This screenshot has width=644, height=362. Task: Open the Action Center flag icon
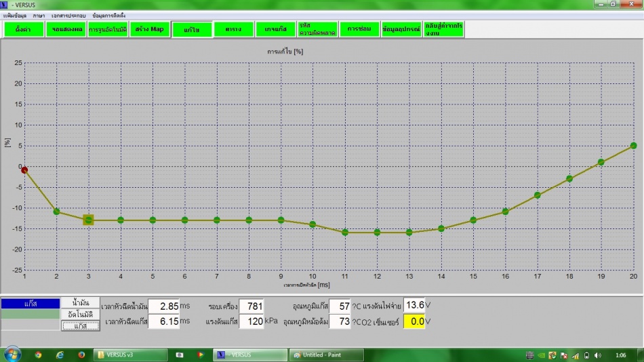tap(564, 355)
